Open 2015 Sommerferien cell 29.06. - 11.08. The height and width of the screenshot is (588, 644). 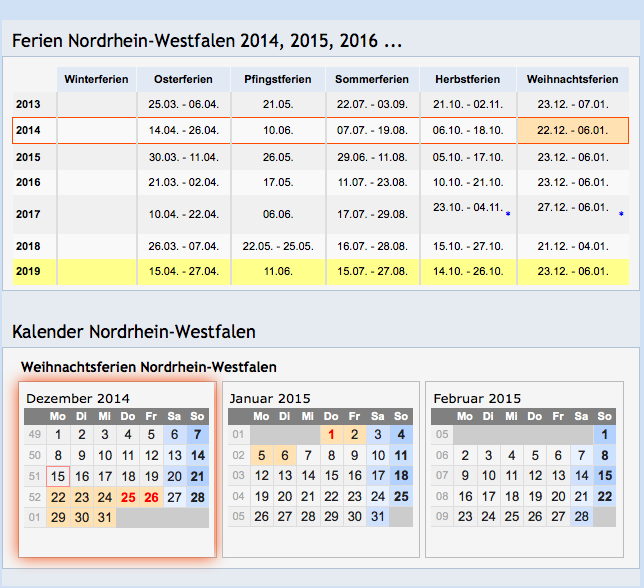pos(372,157)
